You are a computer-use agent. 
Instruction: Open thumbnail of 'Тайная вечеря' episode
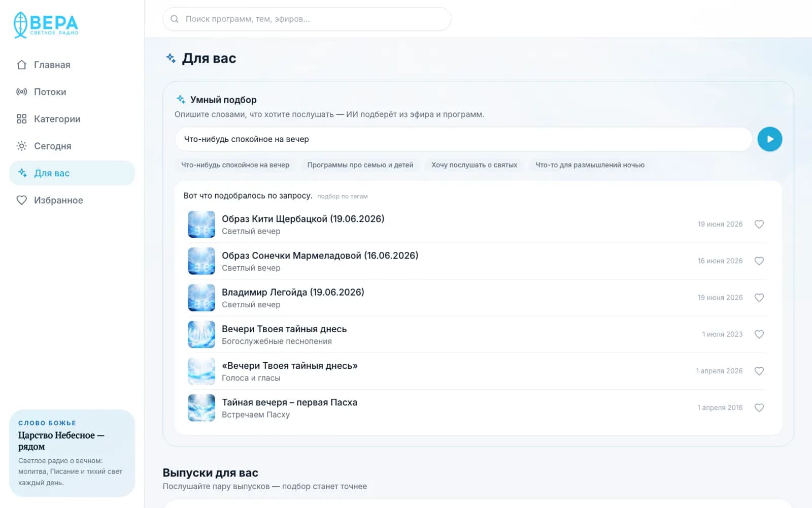(x=201, y=407)
